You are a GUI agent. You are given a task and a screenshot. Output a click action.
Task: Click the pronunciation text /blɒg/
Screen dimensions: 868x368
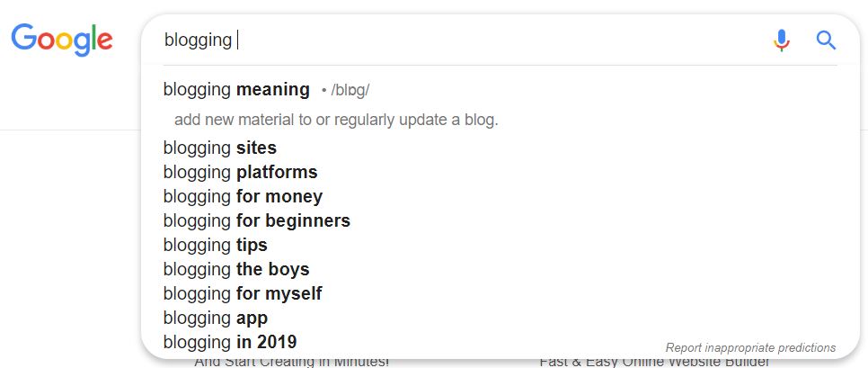coord(350,90)
